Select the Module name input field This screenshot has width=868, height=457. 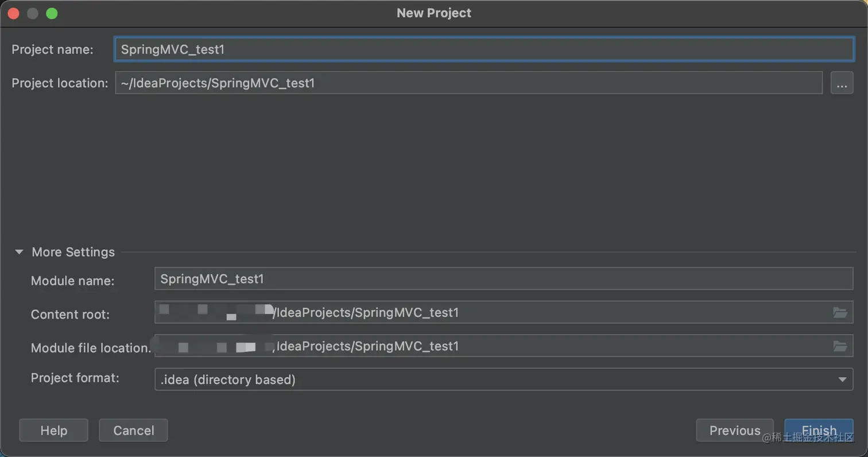point(503,279)
